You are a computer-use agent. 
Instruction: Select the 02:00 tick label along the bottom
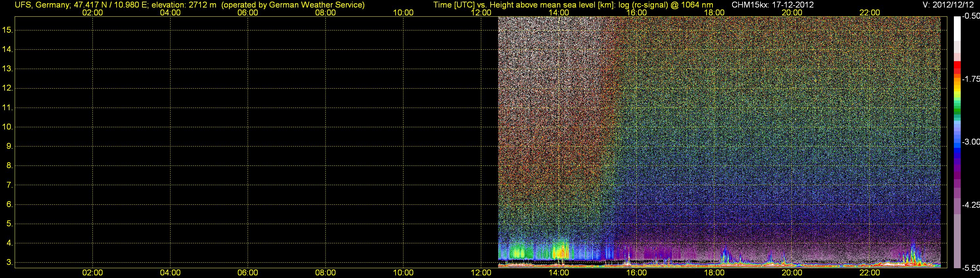pos(92,273)
